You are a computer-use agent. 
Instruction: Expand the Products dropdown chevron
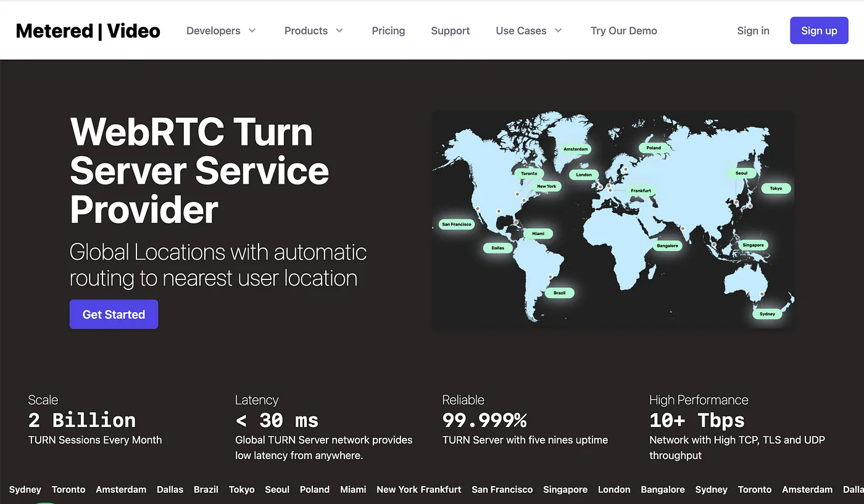[x=339, y=30]
